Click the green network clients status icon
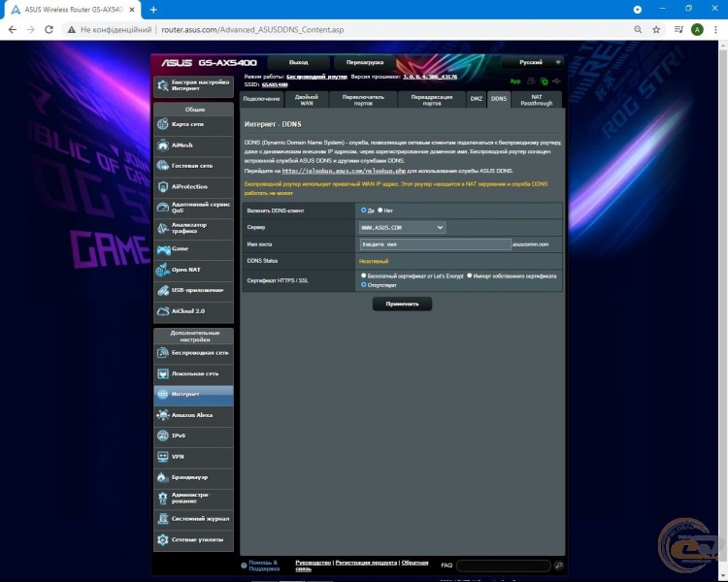The height and width of the screenshot is (582, 728). [544, 81]
